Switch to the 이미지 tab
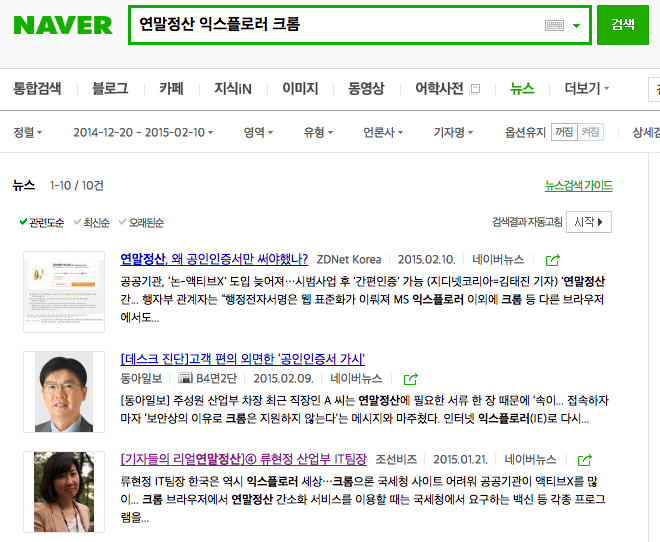Viewport: 660px width, 542px height. [300, 88]
